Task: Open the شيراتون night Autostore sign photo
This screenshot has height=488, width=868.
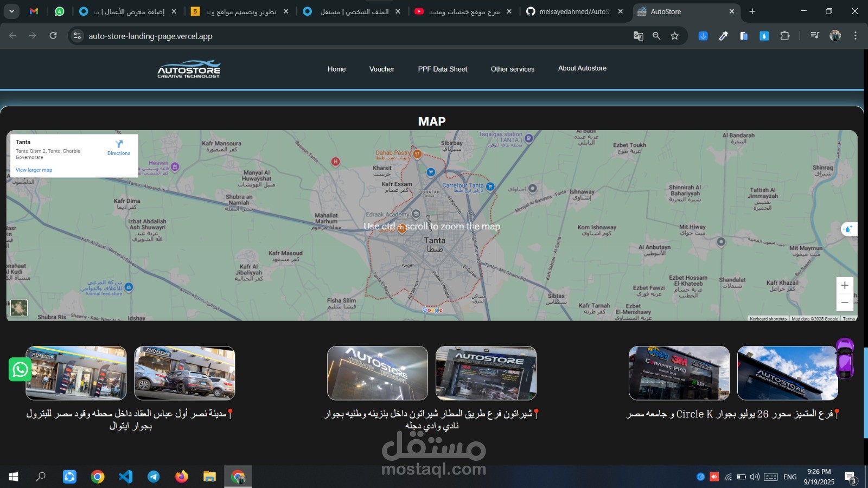Action: coord(378,373)
